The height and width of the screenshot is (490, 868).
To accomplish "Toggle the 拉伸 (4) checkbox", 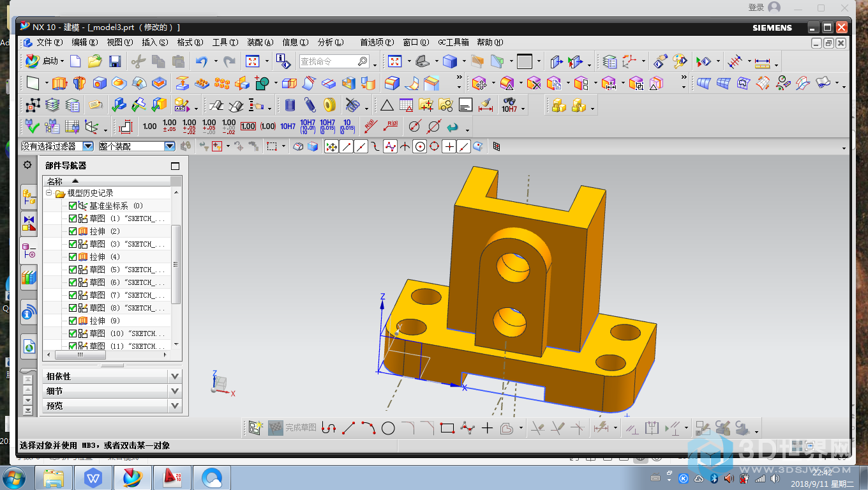I will coord(72,257).
